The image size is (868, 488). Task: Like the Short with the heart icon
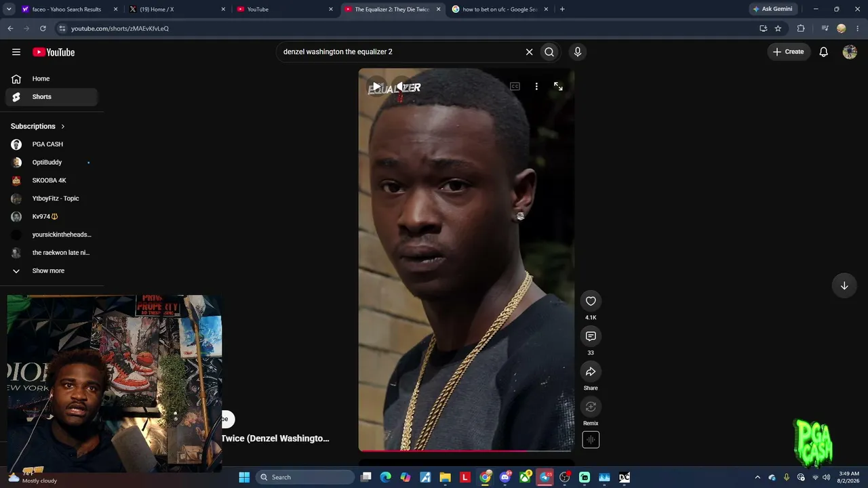pyautogui.click(x=591, y=301)
